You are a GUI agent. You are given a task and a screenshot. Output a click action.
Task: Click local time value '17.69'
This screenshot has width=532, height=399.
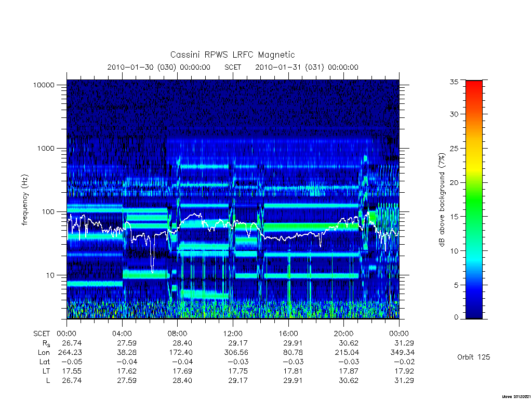point(182,371)
